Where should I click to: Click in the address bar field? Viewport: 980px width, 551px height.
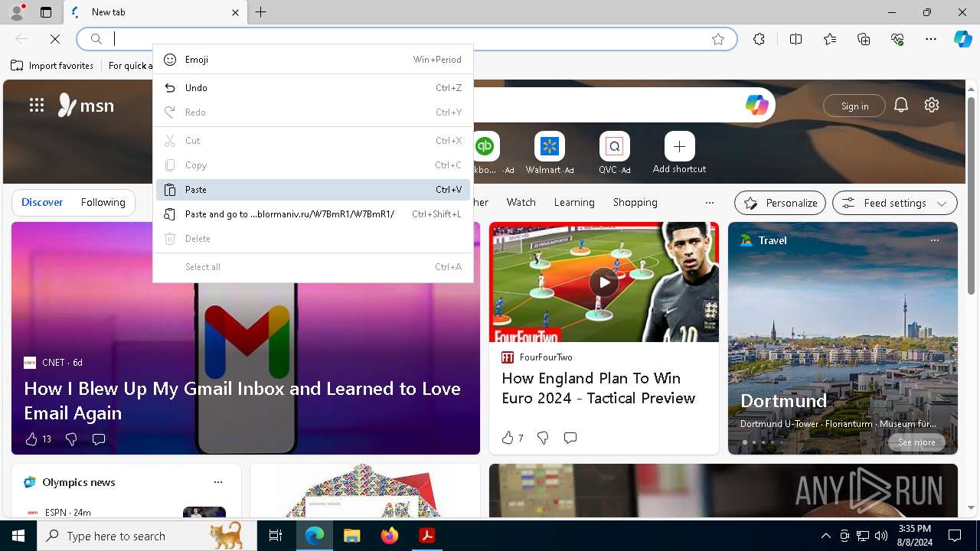[407, 39]
